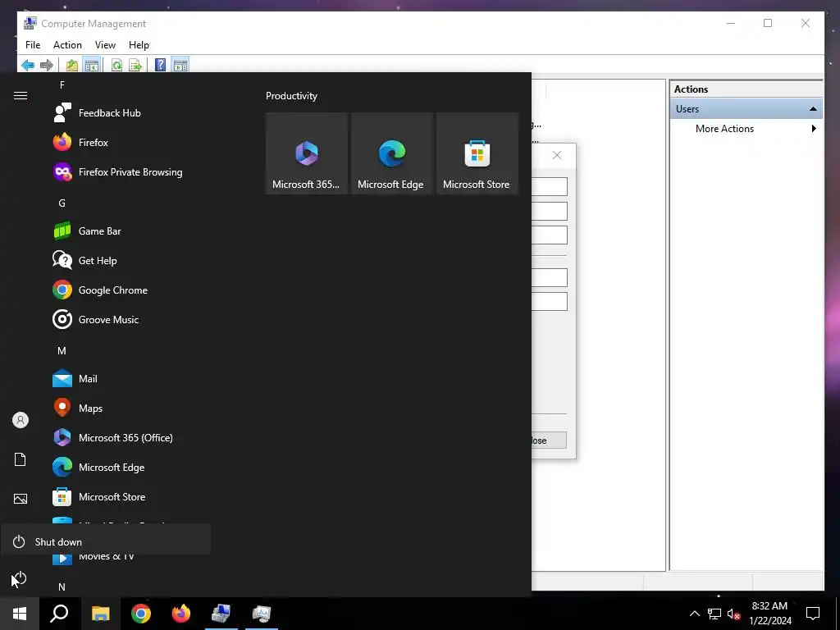Viewport: 840px width, 630px height.
Task: Open Firefox from the taskbar
Action: (x=181, y=614)
